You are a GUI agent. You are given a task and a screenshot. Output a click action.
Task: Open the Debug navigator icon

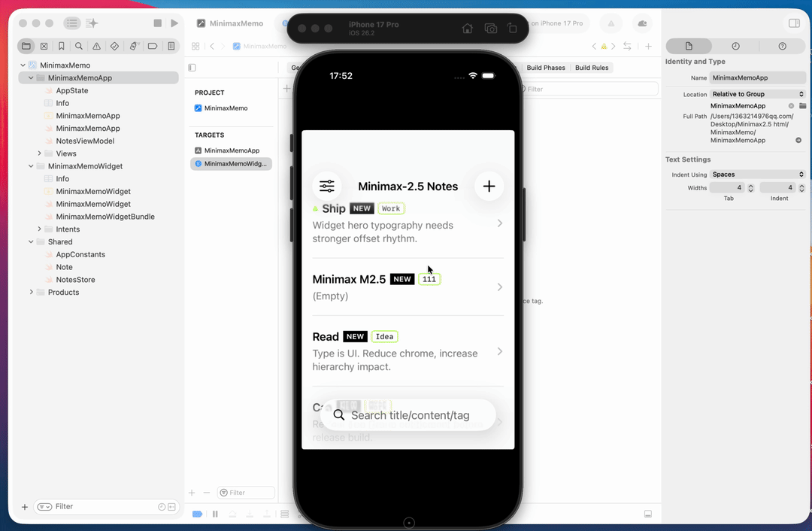pos(133,46)
